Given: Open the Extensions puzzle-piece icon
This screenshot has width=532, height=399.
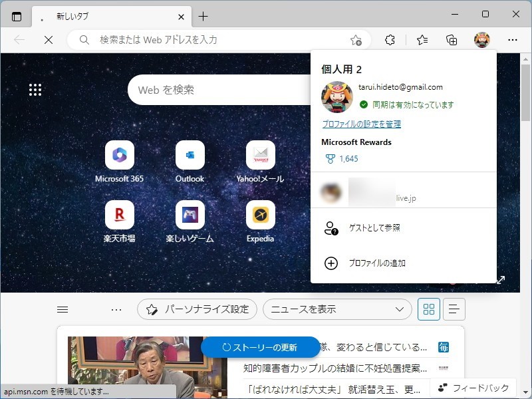Looking at the screenshot, I should [x=390, y=40].
